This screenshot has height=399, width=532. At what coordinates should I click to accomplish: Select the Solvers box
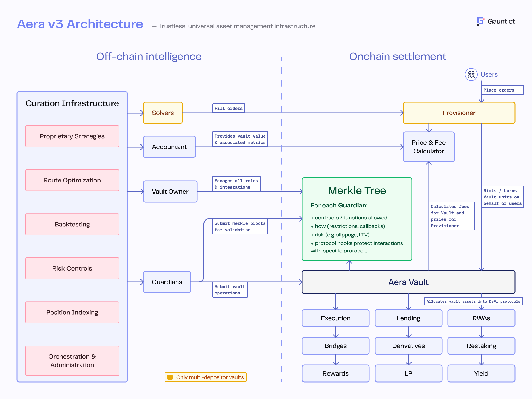click(163, 113)
